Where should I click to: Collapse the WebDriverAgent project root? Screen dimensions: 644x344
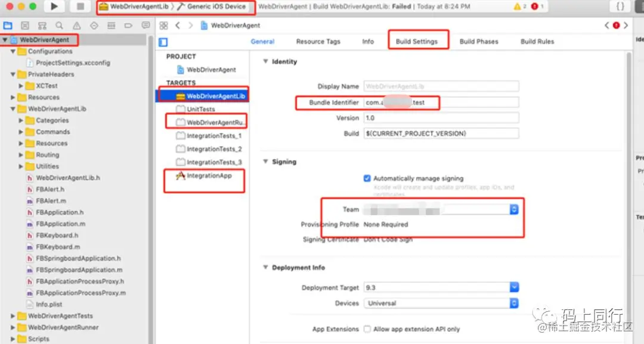point(5,40)
